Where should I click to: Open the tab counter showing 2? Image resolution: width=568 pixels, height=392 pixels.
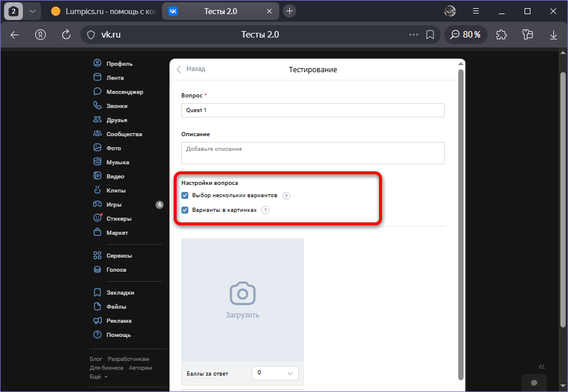pos(13,12)
